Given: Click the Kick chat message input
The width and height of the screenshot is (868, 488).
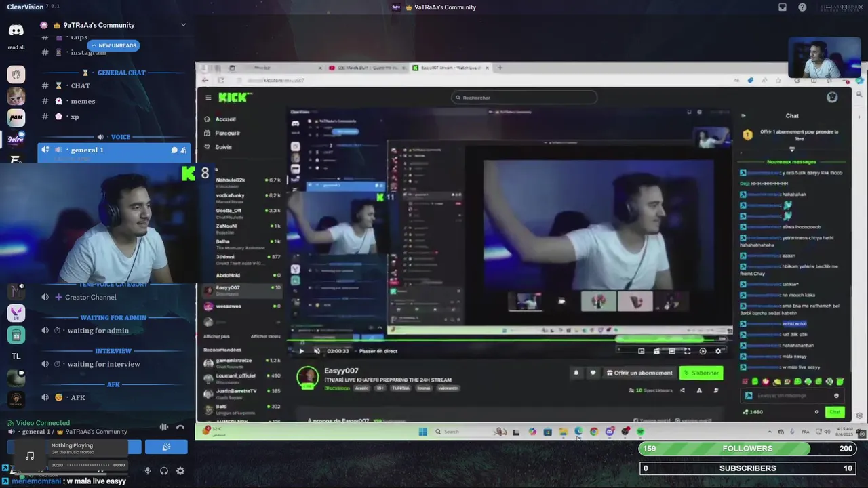Looking at the screenshot, I should point(793,396).
